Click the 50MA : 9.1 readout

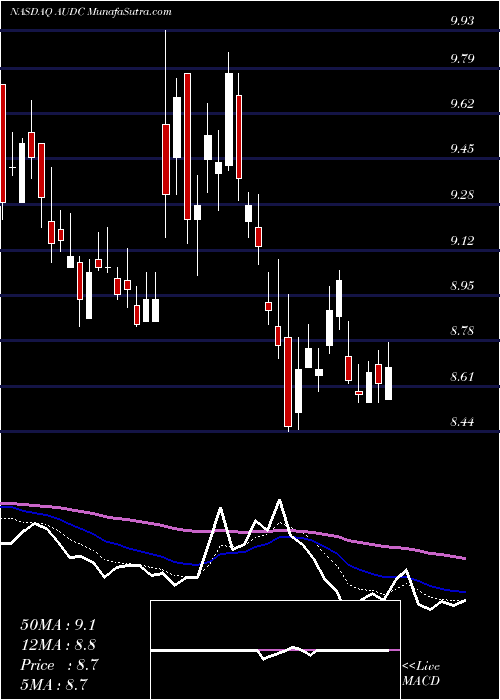(x=58, y=625)
